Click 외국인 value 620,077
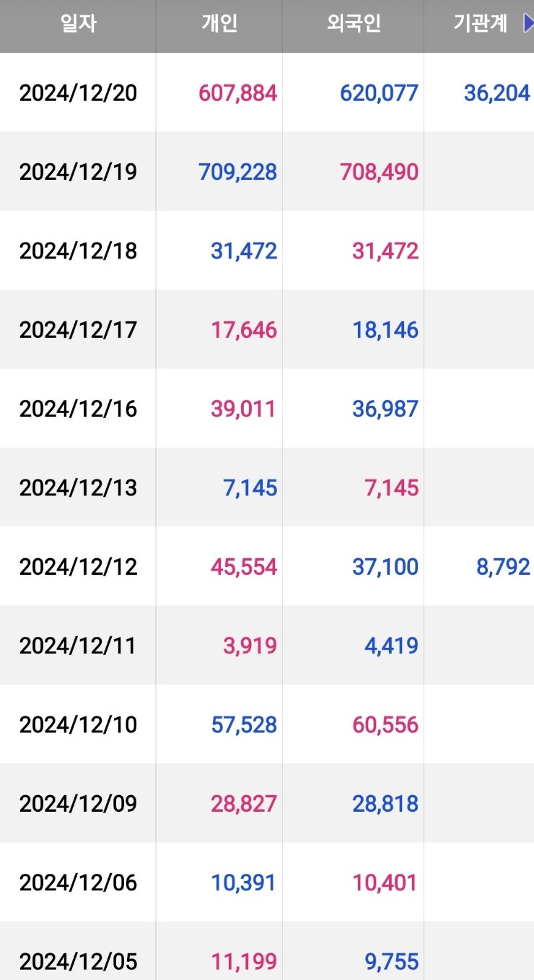The height and width of the screenshot is (980, 534). [379, 93]
